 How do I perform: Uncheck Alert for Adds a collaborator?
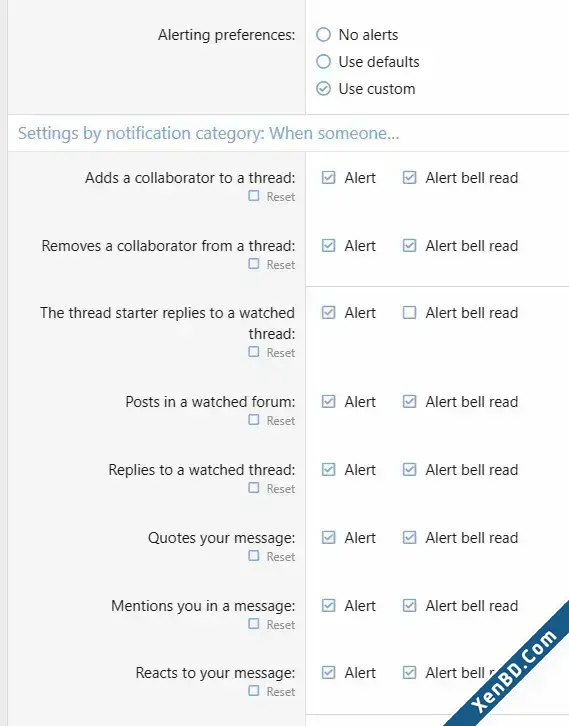click(328, 178)
